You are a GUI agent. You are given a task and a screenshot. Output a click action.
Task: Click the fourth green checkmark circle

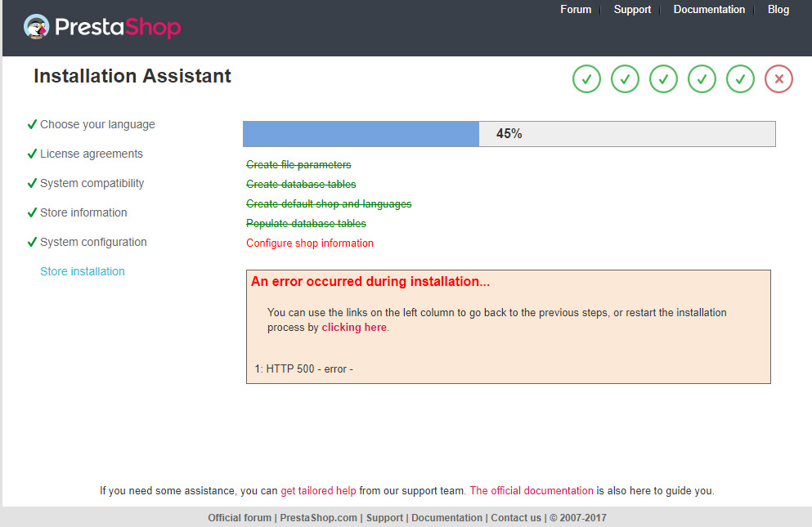pyautogui.click(x=702, y=79)
